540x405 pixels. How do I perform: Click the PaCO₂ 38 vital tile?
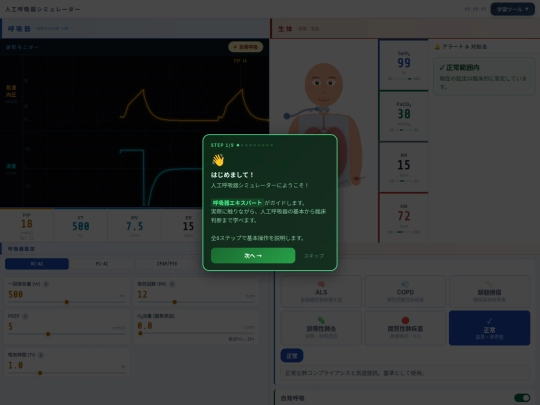coord(404,116)
